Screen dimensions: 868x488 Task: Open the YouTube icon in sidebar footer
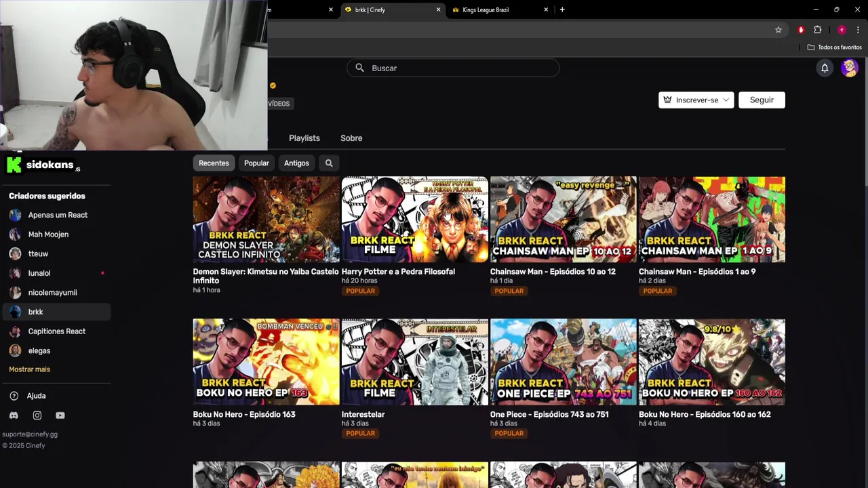[x=60, y=415]
